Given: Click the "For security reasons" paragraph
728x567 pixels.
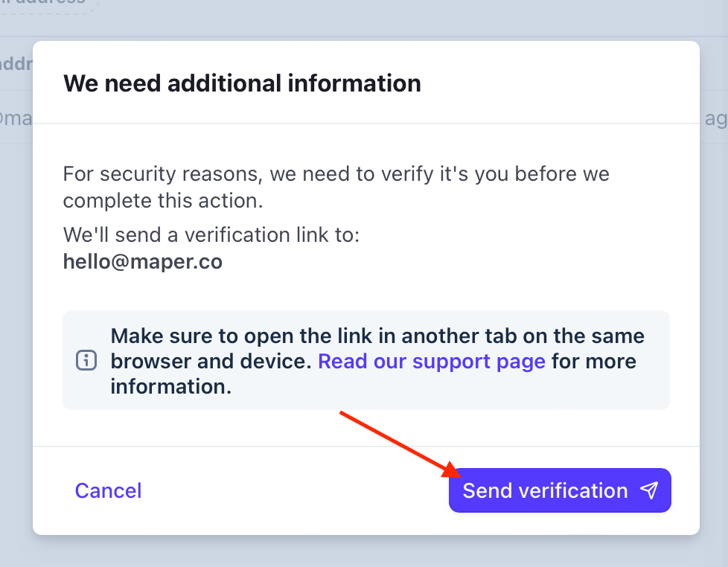Looking at the screenshot, I should click(335, 188).
